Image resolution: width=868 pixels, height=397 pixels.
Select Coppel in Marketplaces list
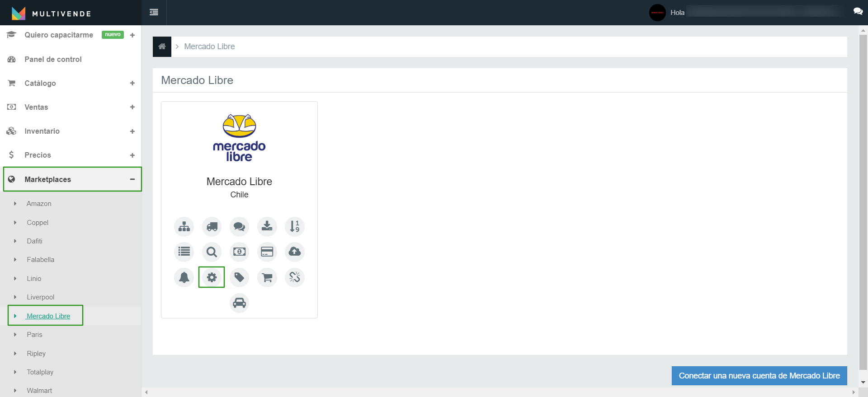38,223
